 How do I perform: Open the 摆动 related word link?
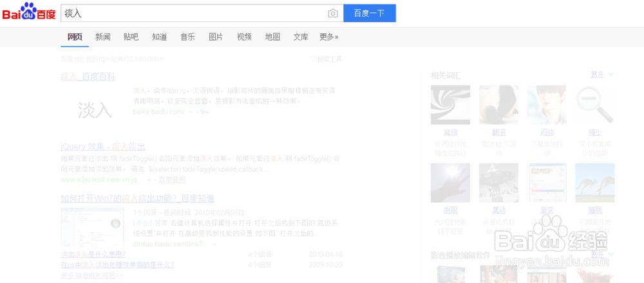pos(498,210)
